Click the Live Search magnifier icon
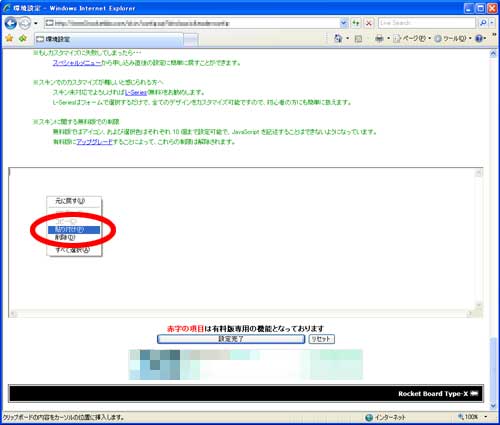Screen dimensions: 500x425 pos(483,23)
